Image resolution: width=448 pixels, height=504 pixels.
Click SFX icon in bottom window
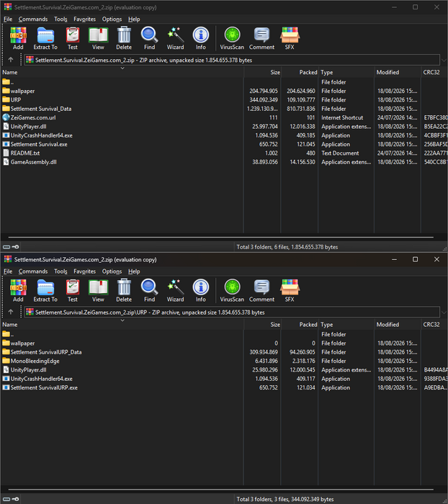pos(290,291)
